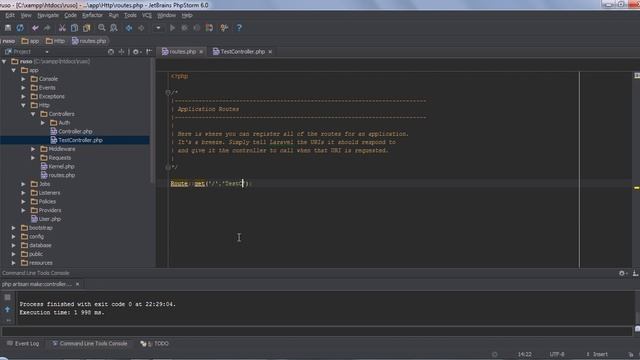Expand the Middleware folder
This screenshot has height=360, width=640.
33,149
